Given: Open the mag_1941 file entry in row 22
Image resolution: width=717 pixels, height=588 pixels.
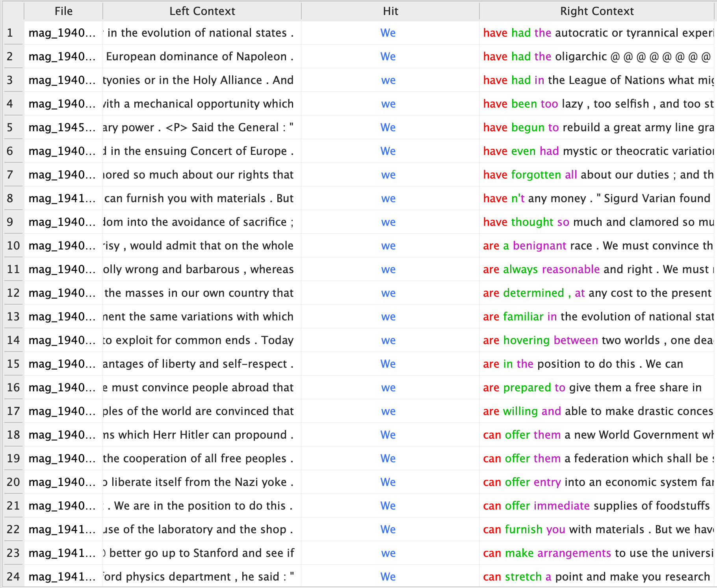Looking at the screenshot, I should click(62, 529).
